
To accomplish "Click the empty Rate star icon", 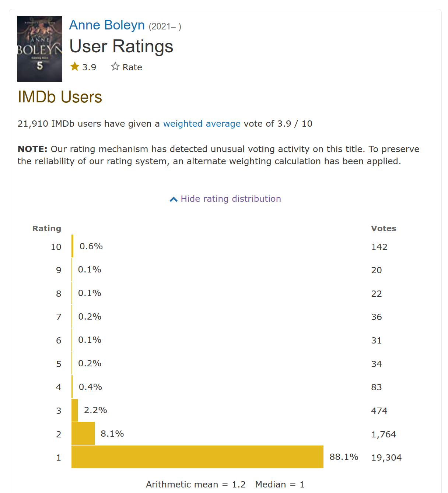I will pyautogui.click(x=115, y=67).
